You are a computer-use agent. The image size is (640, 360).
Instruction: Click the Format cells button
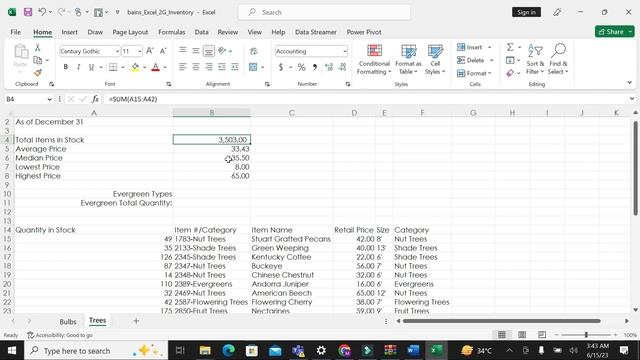pyautogui.click(x=474, y=73)
